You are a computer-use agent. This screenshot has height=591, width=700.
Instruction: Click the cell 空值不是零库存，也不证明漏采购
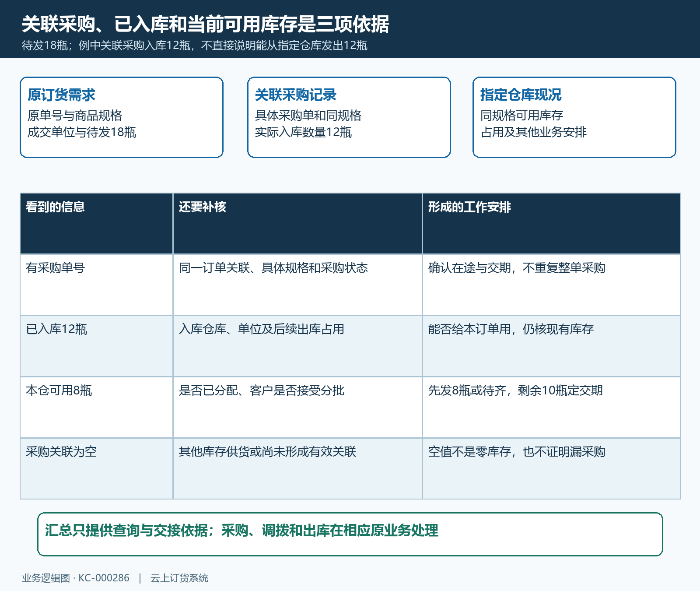551,468
